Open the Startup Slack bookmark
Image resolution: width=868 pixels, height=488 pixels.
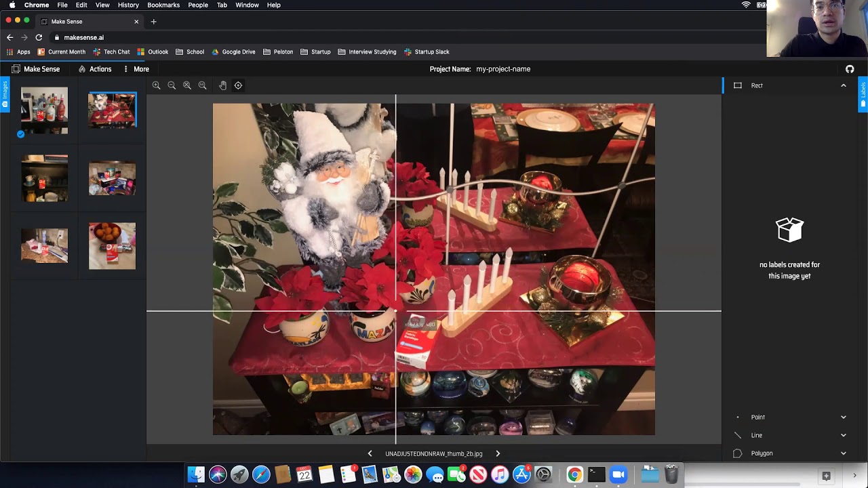pos(427,52)
